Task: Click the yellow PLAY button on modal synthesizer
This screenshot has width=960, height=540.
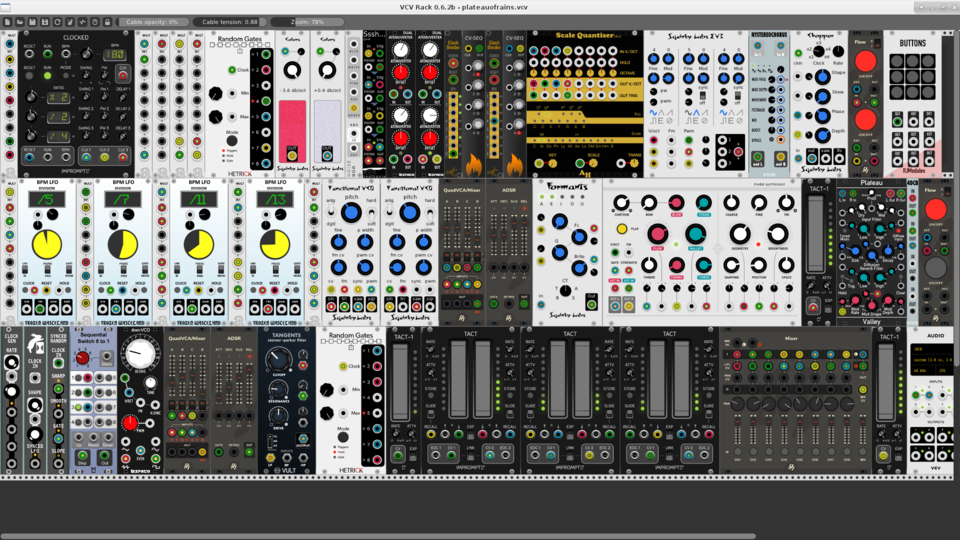Action: point(621,229)
